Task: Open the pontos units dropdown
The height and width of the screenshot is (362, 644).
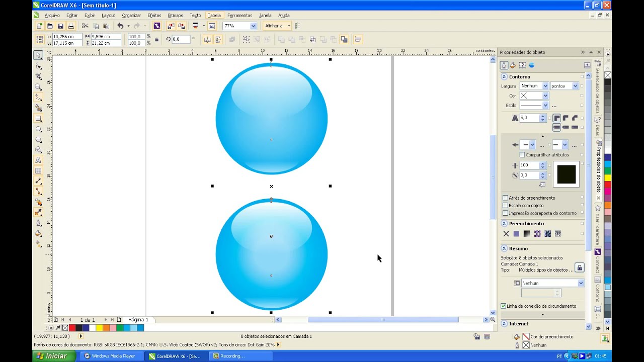Action: point(575,86)
